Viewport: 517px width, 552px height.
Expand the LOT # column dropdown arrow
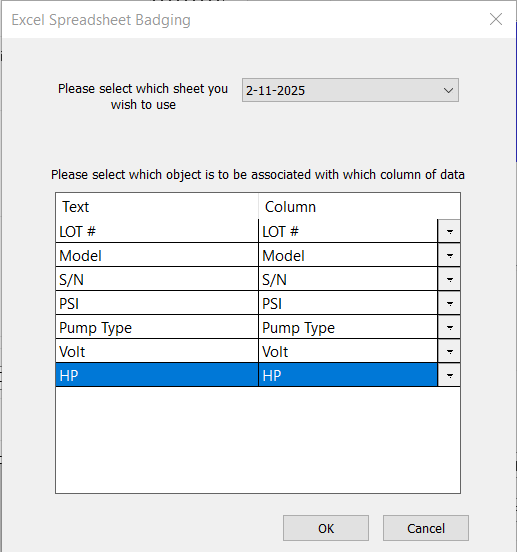[x=449, y=231]
